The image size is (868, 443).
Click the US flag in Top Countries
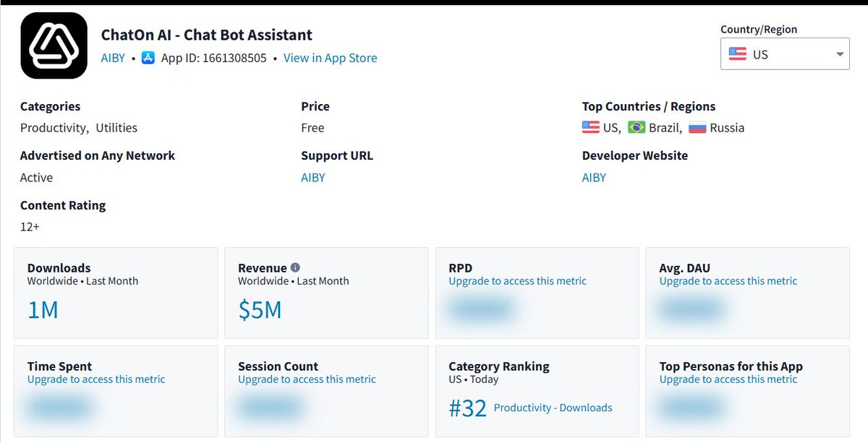(x=590, y=127)
